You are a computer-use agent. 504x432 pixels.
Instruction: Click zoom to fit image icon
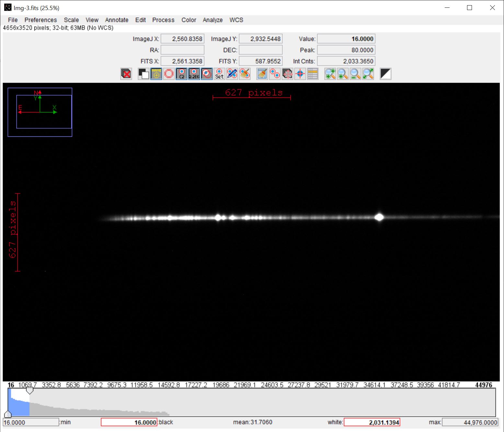pos(368,74)
